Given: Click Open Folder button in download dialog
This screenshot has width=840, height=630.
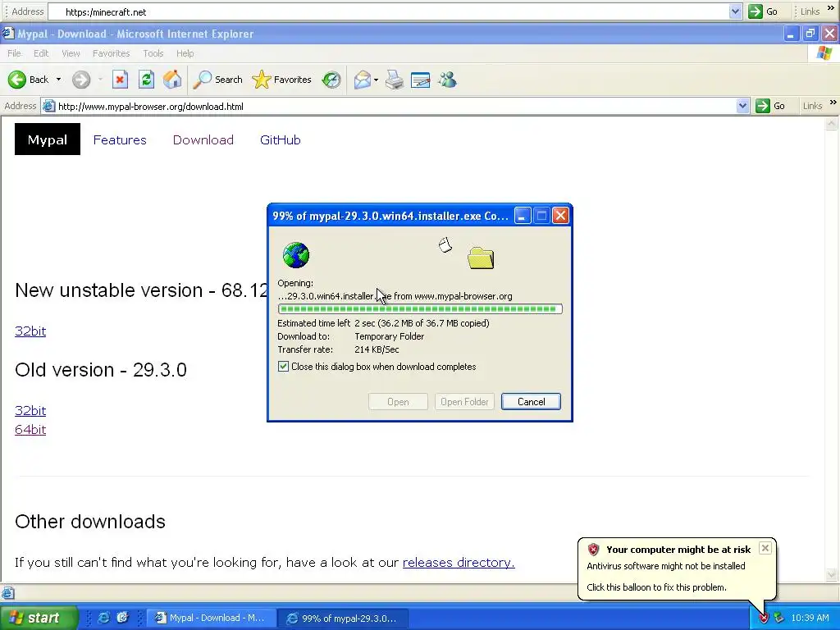Looking at the screenshot, I should pos(464,402).
